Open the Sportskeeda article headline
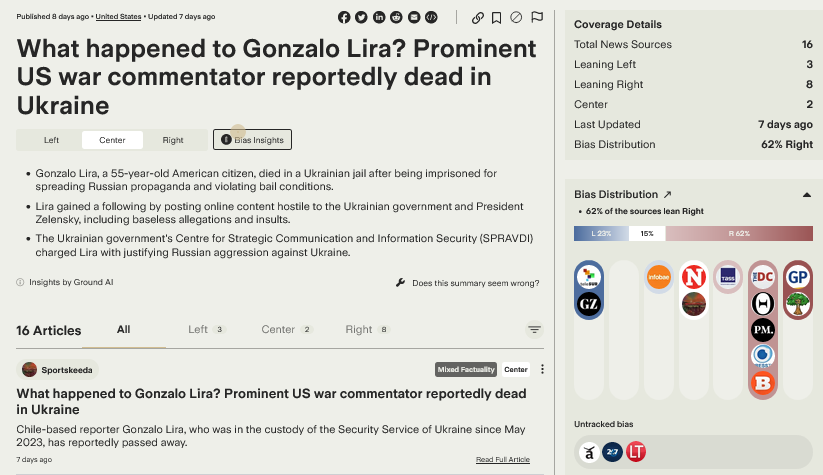The height and width of the screenshot is (475, 823). 271,402
